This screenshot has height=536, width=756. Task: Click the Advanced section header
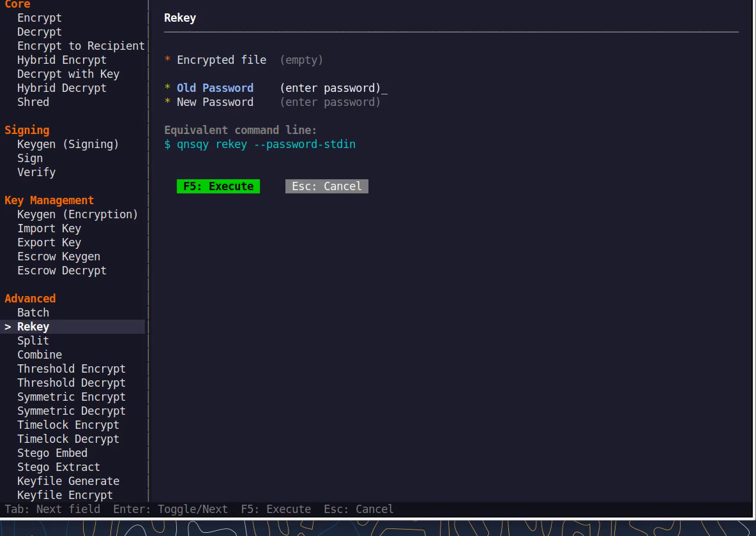(31, 299)
